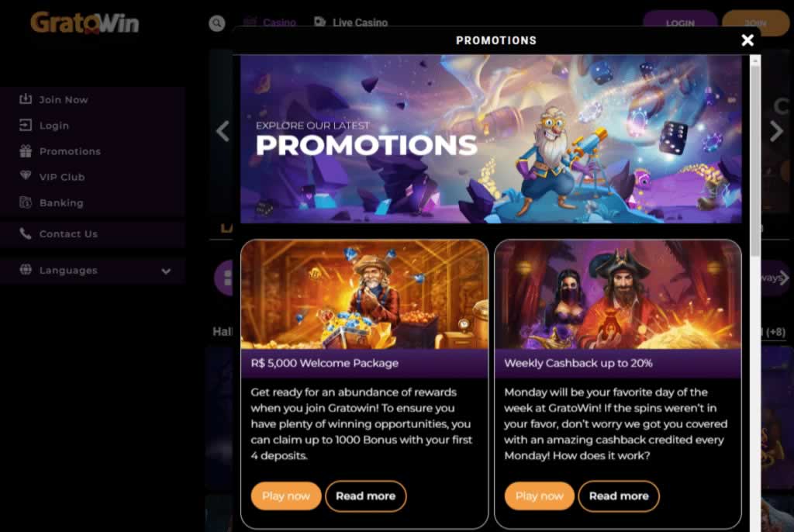Image resolution: width=794 pixels, height=532 pixels.
Task: Expand the Languages dropdown chevron
Action: click(166, 271)
